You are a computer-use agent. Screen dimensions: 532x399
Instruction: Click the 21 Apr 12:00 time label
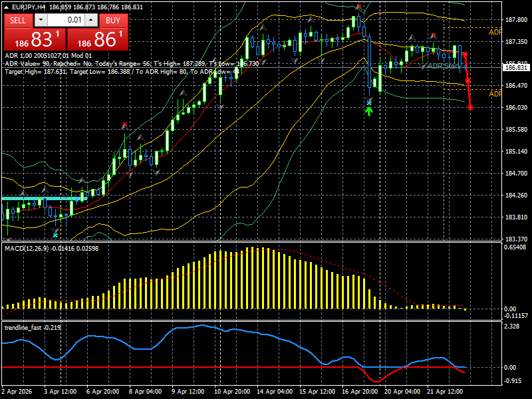pos(445,392)
